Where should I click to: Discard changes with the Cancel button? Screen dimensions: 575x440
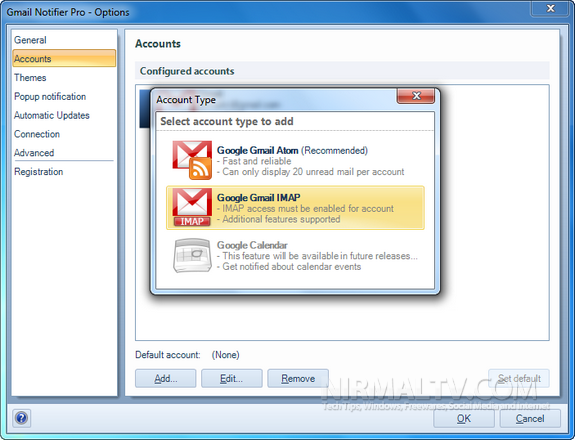coord(530,418)
